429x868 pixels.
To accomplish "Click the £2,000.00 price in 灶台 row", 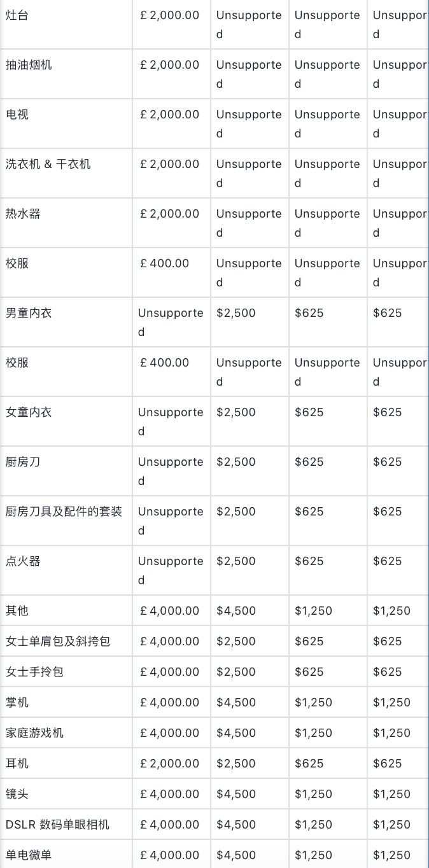I will pyautogui.click(x=169, y=15).
